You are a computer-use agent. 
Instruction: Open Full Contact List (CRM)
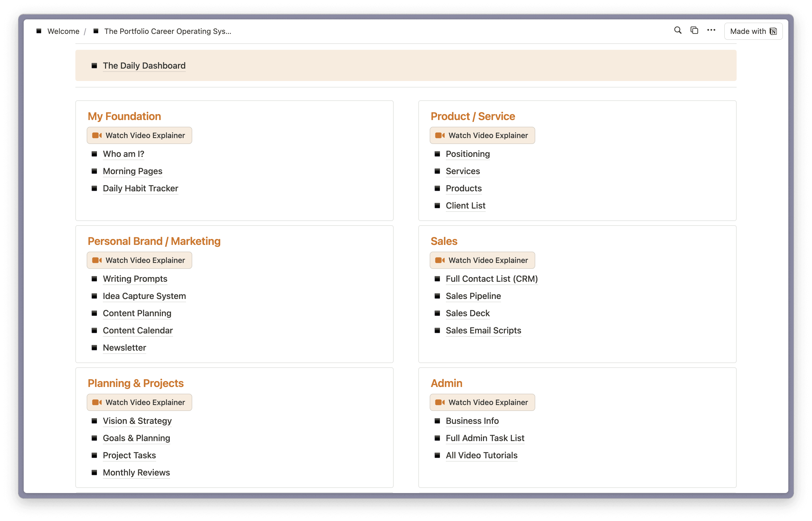[x=491, y=279]
